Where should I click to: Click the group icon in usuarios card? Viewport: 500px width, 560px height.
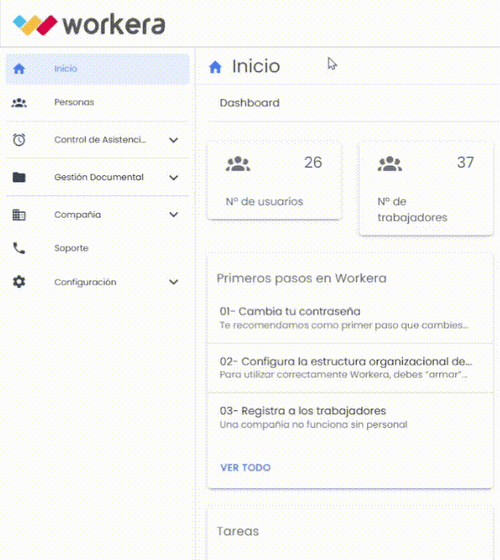coord(238,164)
